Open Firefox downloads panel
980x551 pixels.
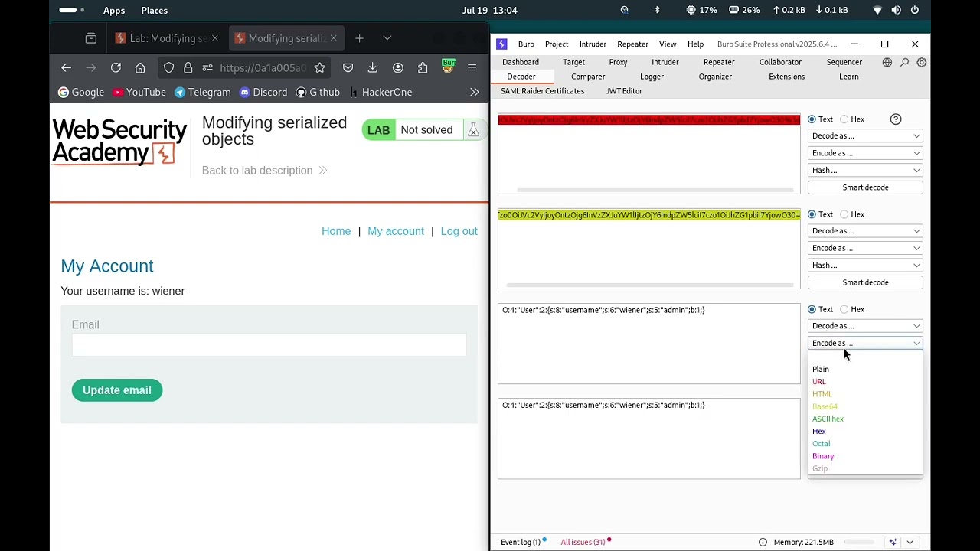point(372,68)
